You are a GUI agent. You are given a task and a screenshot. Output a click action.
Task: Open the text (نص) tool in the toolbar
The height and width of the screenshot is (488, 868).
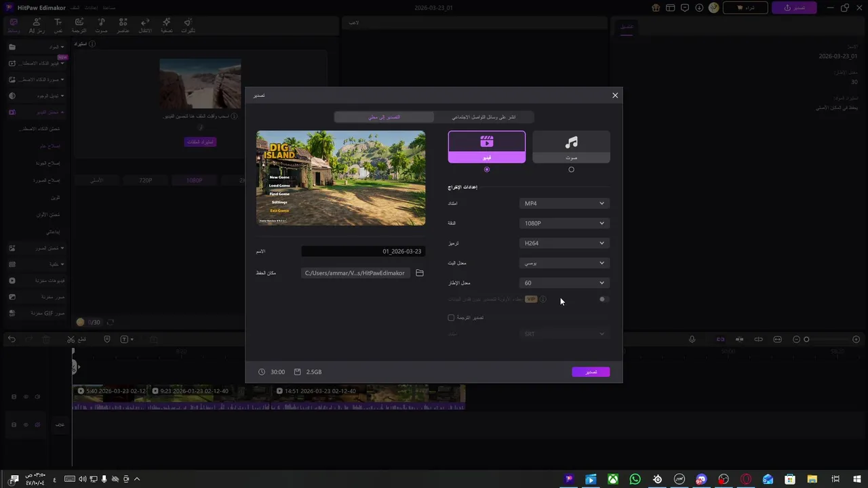point(58,26)
